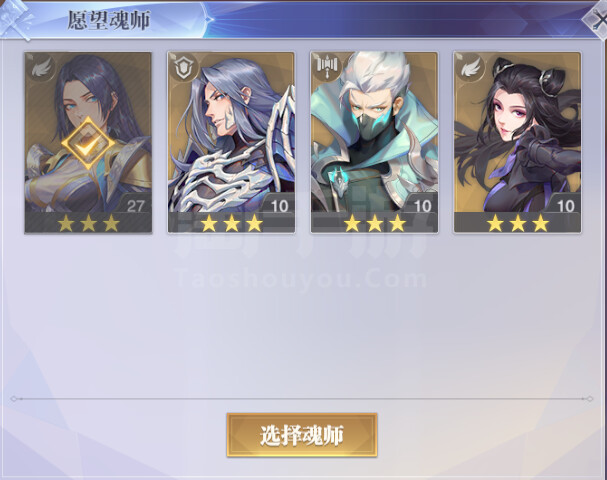The height and width of the screenshot is (480, 607).
Task: Select the white-haired masked soul master portrait
Action: pos(374,132)
